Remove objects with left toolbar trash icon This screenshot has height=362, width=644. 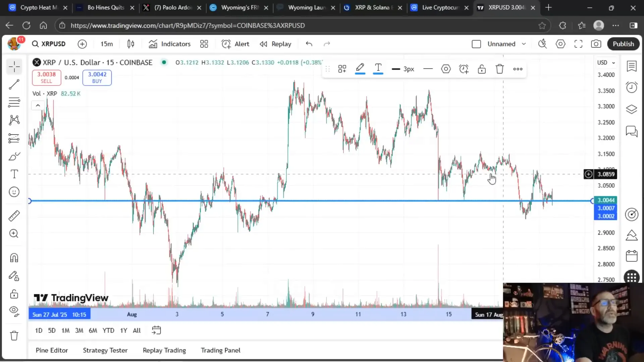coord(14,336)
